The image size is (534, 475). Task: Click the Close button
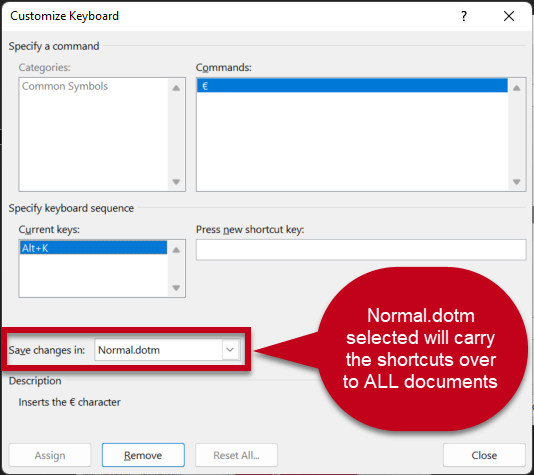tap(484, 455)
